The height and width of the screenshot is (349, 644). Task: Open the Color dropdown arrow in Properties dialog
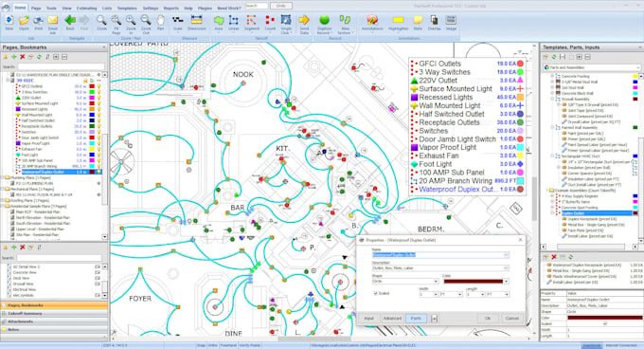coord(507,281)
